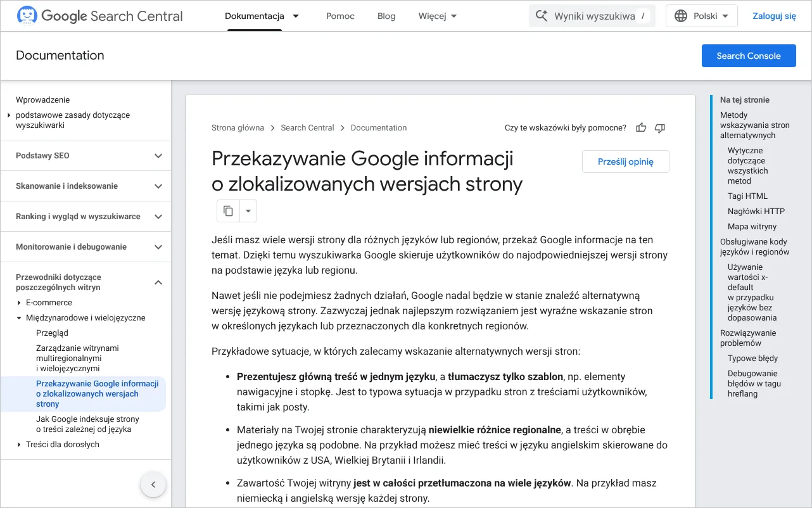Viewport: 812px width, 508px height.
Task: Expand Treści dla dorosłych tree item
Action: click(x=20, y=445)
